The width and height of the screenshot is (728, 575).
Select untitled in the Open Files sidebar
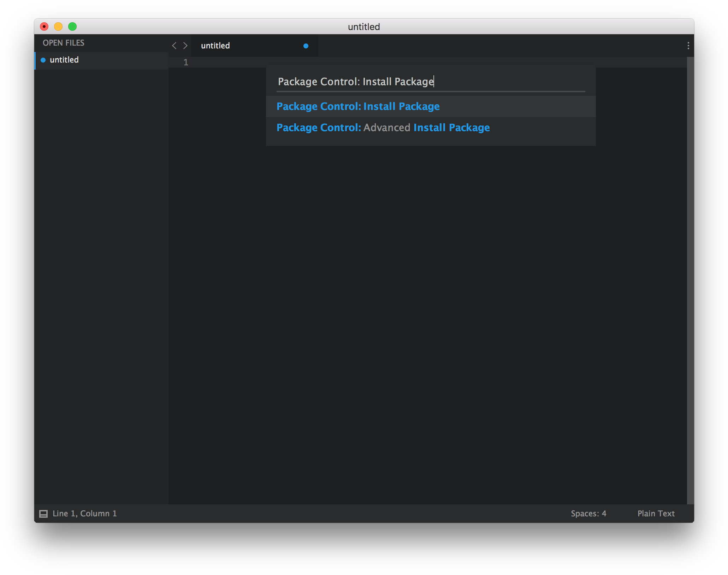(x=64, y=60)
